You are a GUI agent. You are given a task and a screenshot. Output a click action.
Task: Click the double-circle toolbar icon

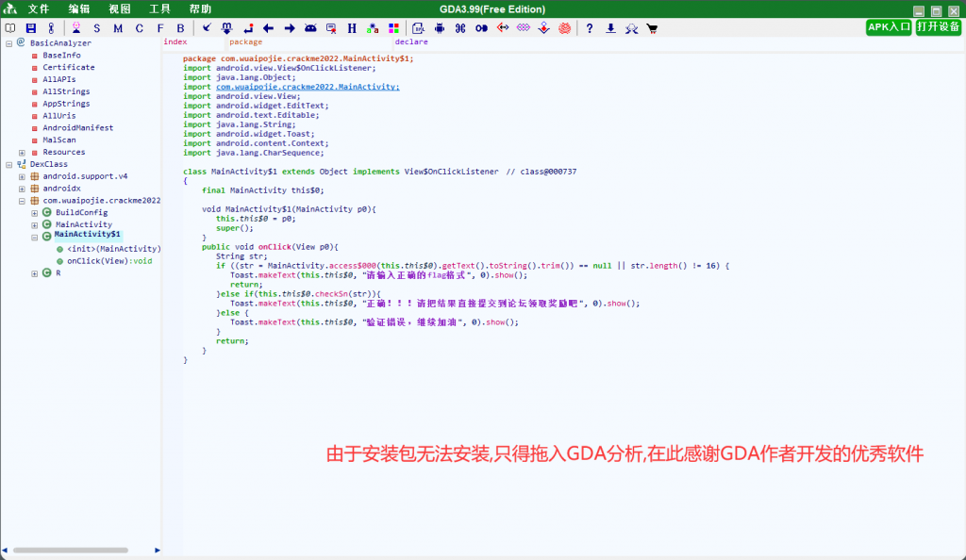pos(482,28)
